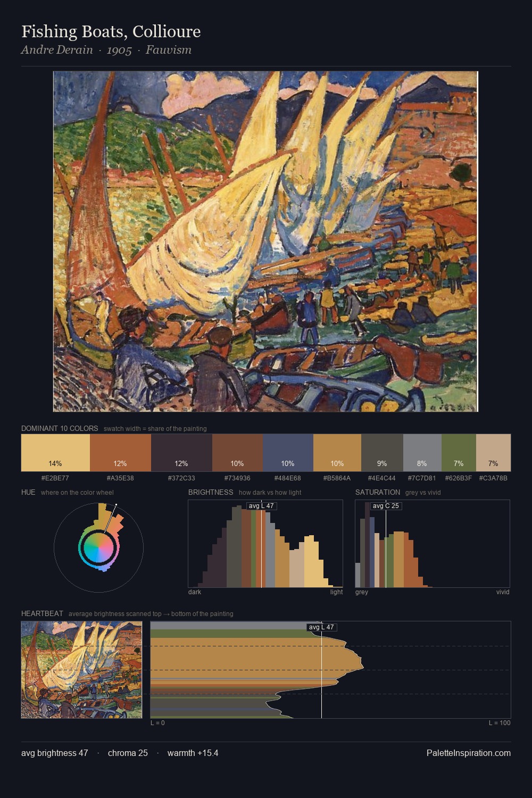Viewport: 532px width, 798px height.
Task: Click the Heartbeat 'average brightness scanned' caption
Action: coord(151,614)
